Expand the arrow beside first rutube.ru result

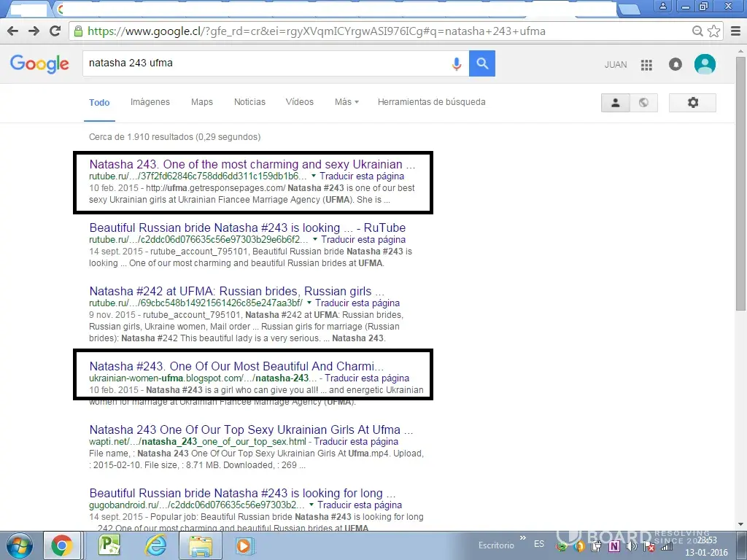[x=314, y=176]
